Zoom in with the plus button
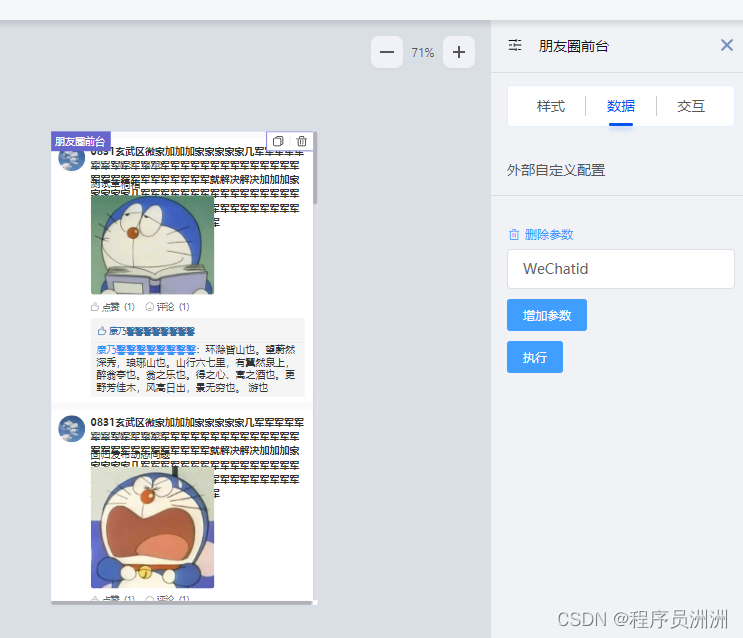 (459, 52)
